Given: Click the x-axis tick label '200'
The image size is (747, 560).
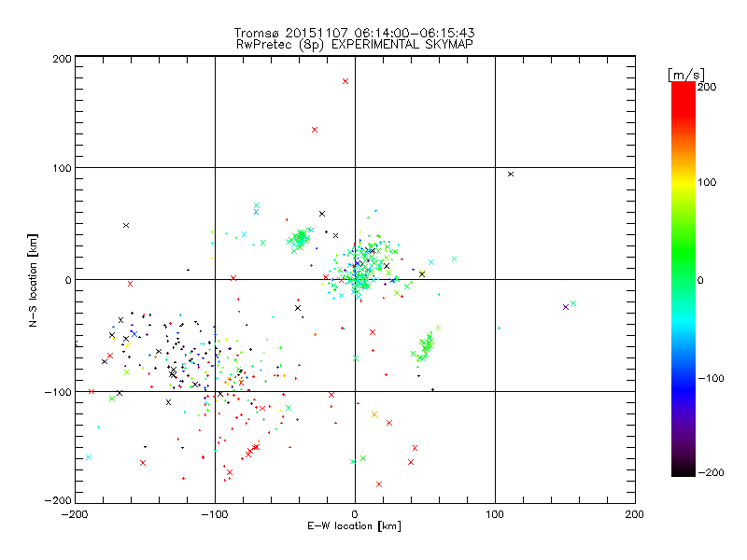Looking at the screenshot, I should (634, 514).
